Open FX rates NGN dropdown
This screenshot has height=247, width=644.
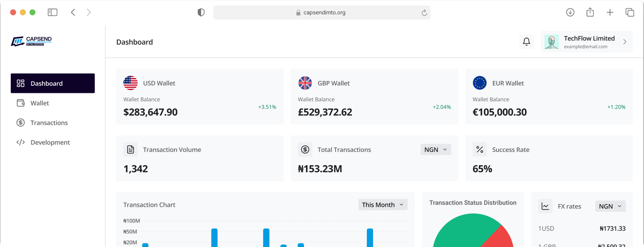coord(610,206)
